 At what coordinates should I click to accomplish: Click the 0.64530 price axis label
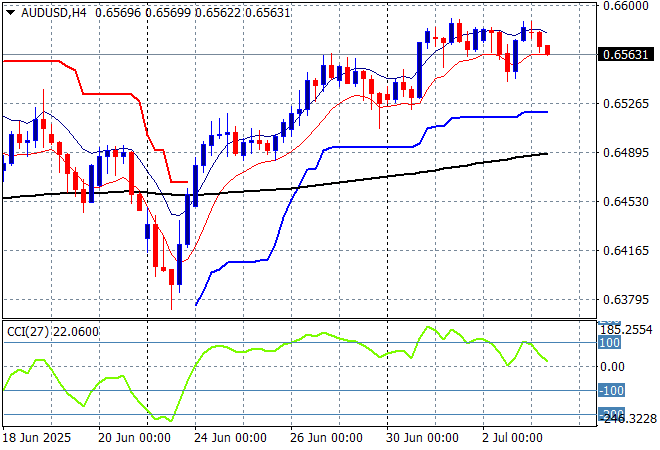point(626,202)
